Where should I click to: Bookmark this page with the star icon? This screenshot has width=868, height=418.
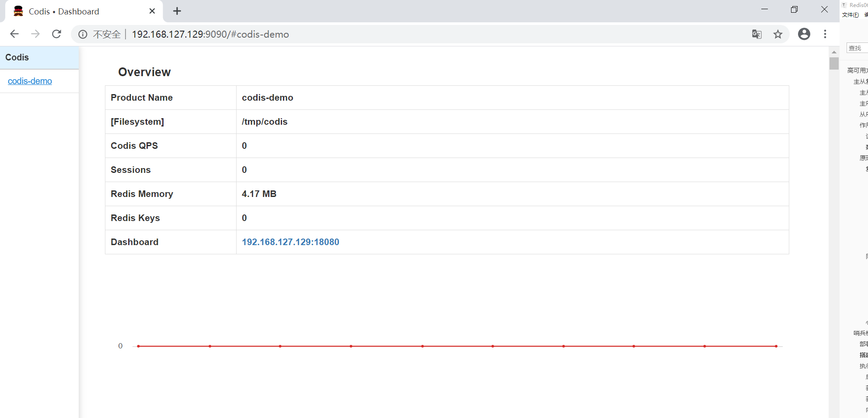[x=777, y=34]
